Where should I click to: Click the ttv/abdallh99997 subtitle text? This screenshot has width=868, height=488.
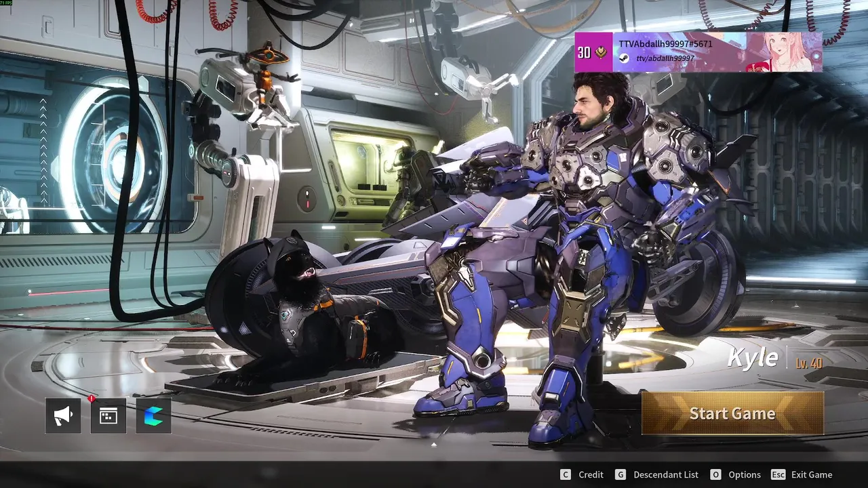665,59
